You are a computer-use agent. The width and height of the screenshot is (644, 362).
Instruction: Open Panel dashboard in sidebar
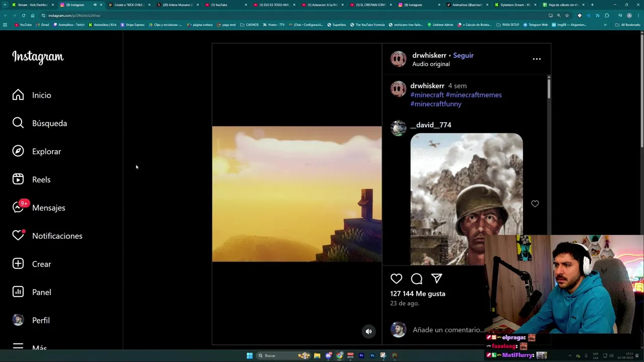(32, 292)
